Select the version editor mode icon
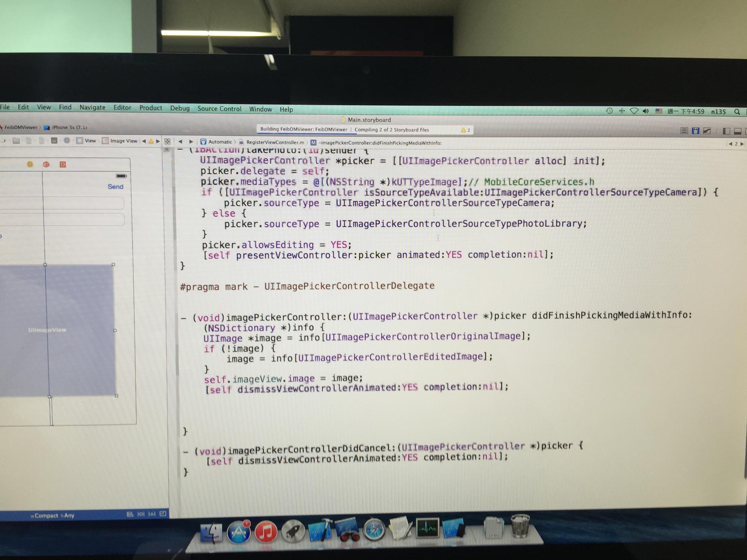Viewport: 747px width, 560px height. pos(707,131)
